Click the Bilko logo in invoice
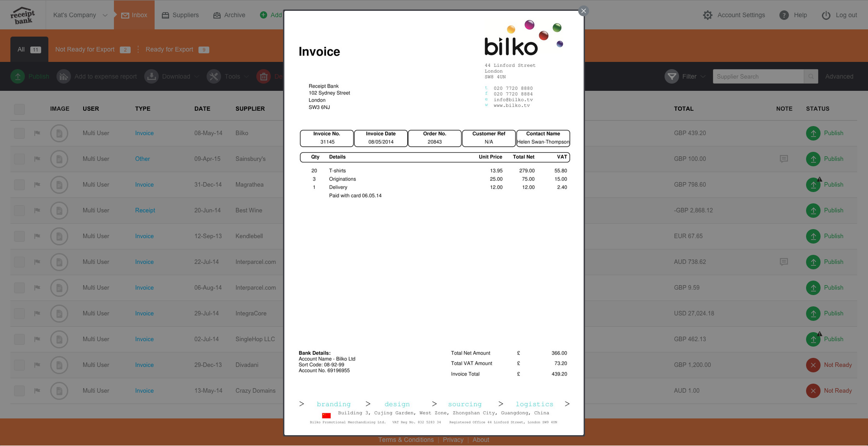The height and width of the screenshot is (446, 868). 524,38
